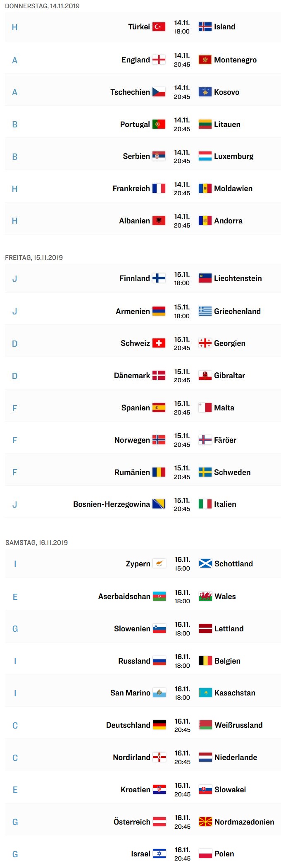This screenshot has width=281, height=868.
Task: Open Spanien vs Malta match time
Action: click(x=182, y=408)
